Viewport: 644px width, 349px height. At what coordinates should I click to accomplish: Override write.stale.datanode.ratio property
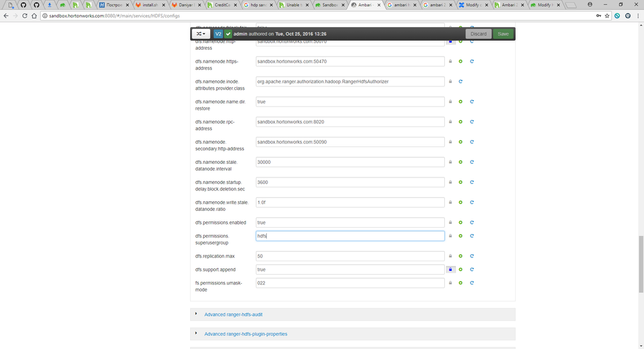[460, 203]
